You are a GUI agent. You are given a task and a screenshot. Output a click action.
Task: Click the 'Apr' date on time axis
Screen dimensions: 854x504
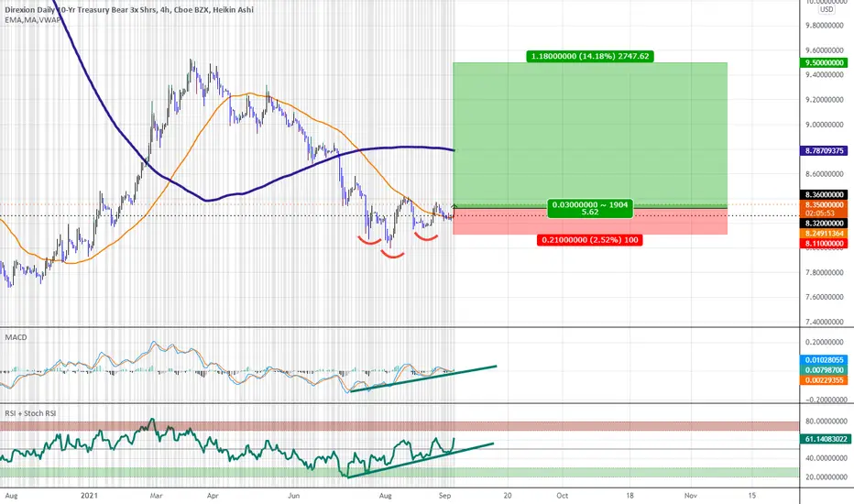(x=213, y=495)
